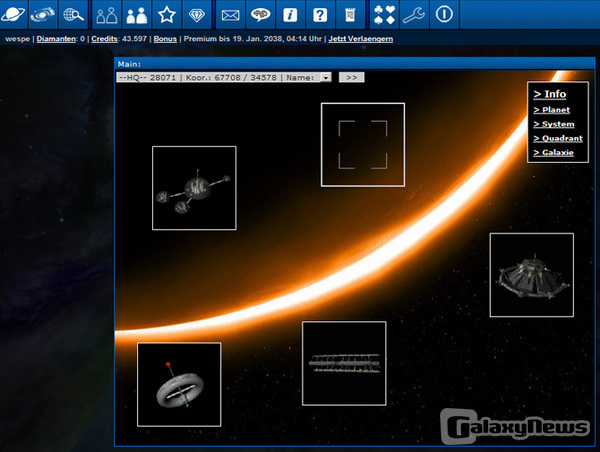Click the empty target bracket slot
Image resolution: width=600 pixels, height=452 pixels.
362,145
